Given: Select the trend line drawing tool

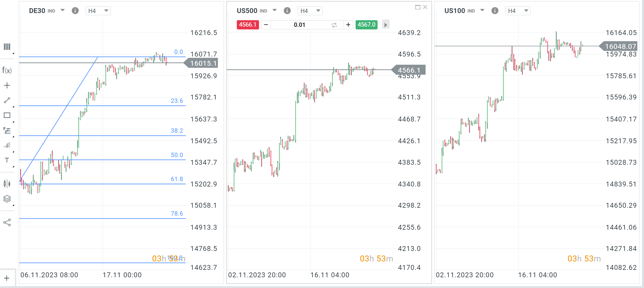Looking at the screenshot, I should 7,100.
